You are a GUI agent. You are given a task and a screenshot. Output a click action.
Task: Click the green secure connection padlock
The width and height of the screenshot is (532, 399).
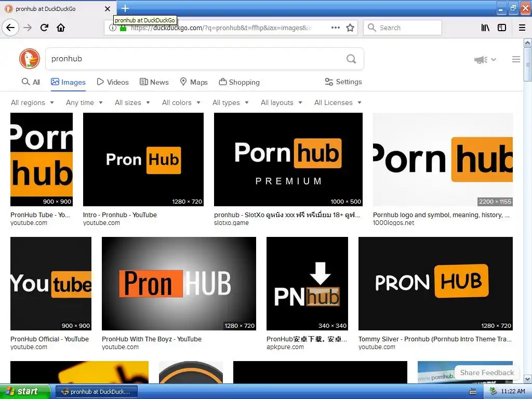point(123,28)
